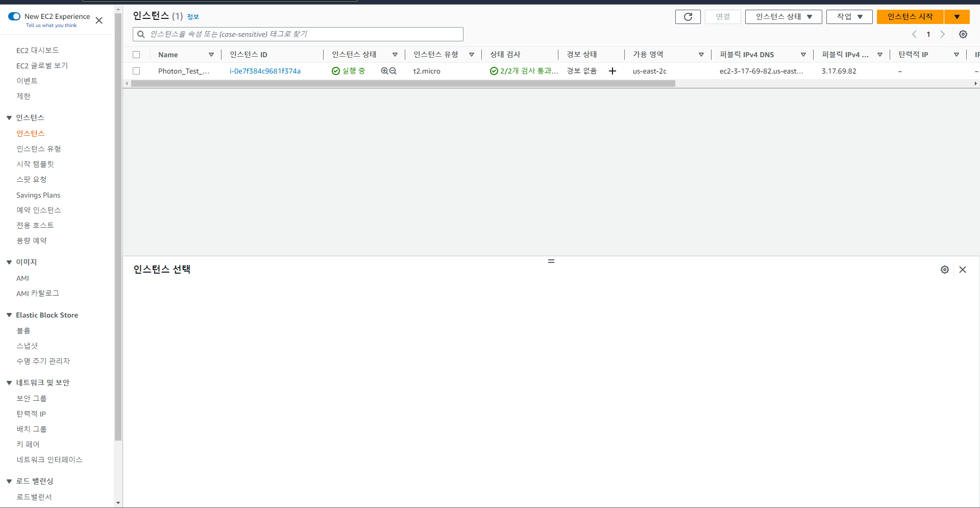Click the table horizontal scrollbar
The height and width of the screenshot is (508, 980).
tap(403, 84)
